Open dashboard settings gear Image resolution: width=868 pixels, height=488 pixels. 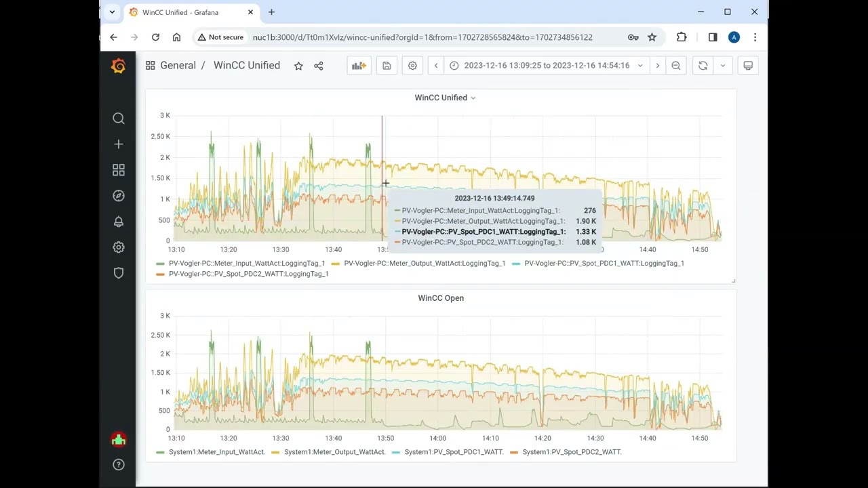point(412,66)
